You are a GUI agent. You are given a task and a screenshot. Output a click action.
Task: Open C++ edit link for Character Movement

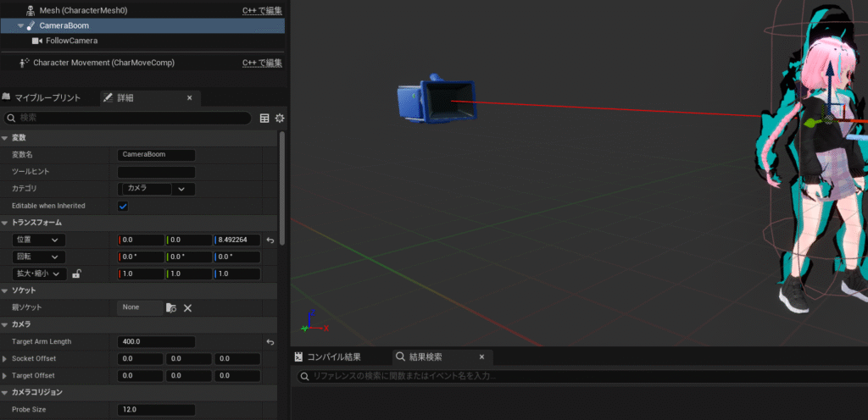point(262,63)
